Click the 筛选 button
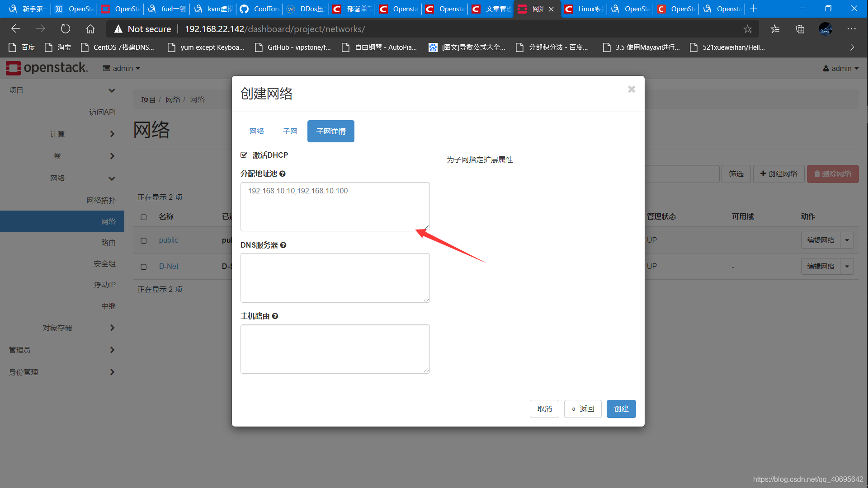868x488 pixels. click(736, 174)
